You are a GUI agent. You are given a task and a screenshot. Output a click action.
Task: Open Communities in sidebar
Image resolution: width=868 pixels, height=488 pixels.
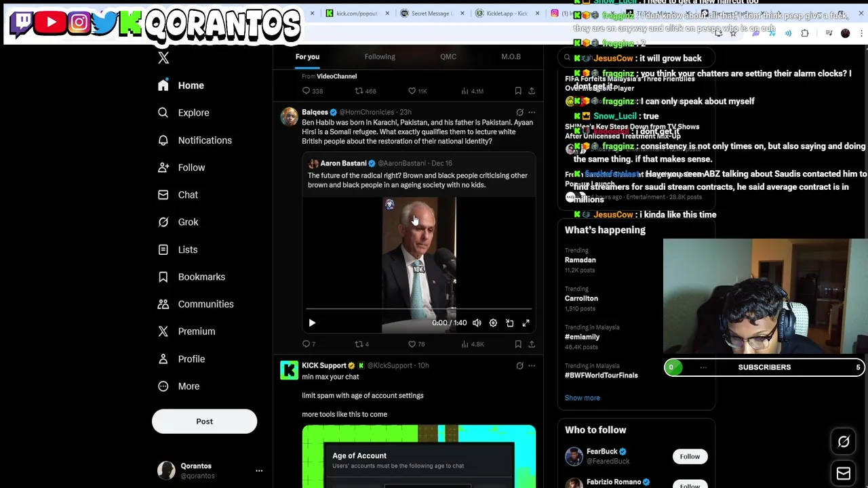point(195,304)
